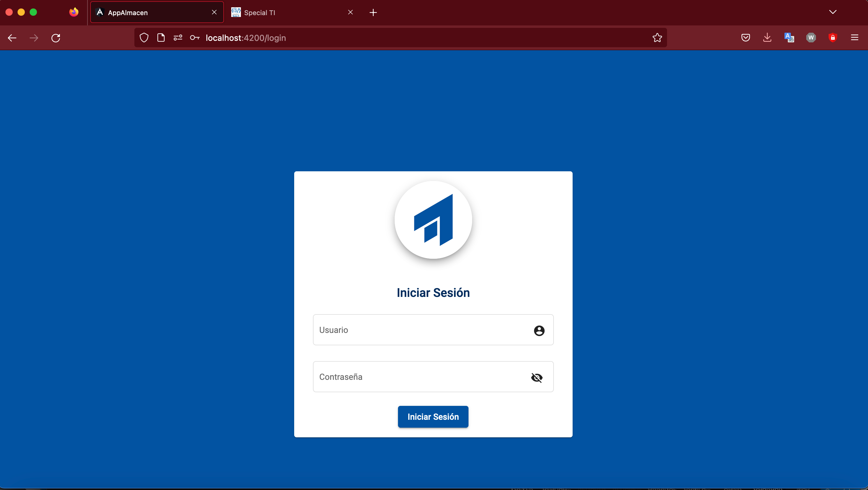Open Firefox downloads panel
This screenshot has width=868, height=490.
767,38
